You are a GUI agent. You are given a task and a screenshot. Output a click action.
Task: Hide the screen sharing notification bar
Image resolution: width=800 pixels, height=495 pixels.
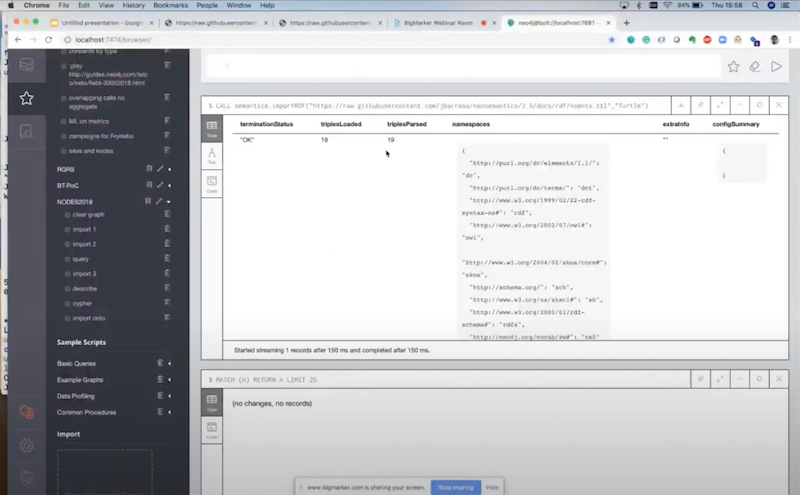492,487
